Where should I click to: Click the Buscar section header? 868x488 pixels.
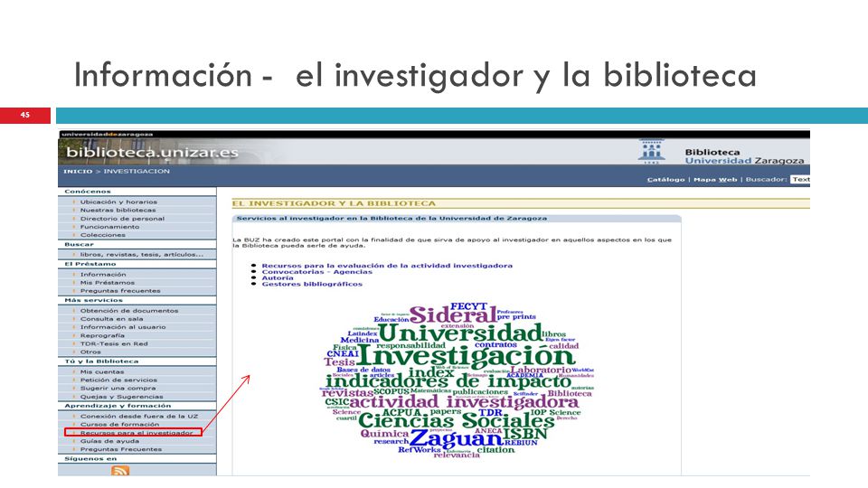click(x=80, y=245)
